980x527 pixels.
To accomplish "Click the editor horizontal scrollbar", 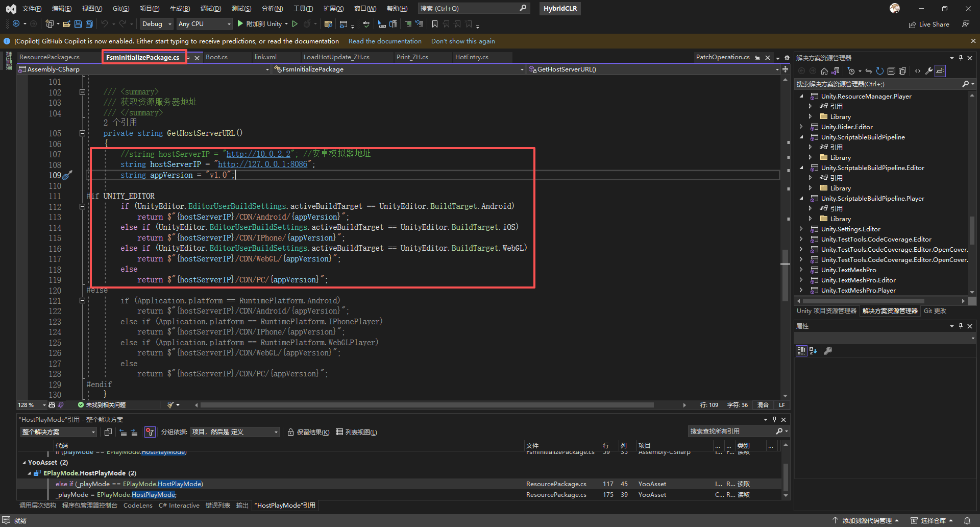I will point(427,405).
